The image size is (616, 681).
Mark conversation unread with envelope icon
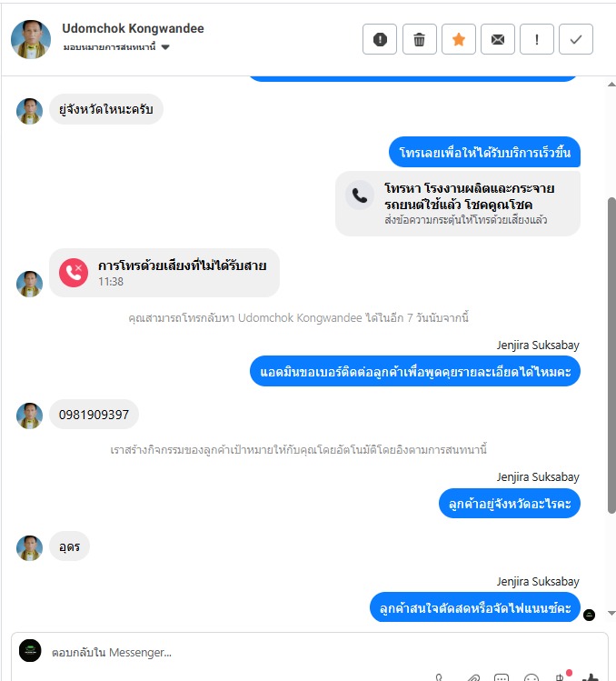click(x=498, y=39)
